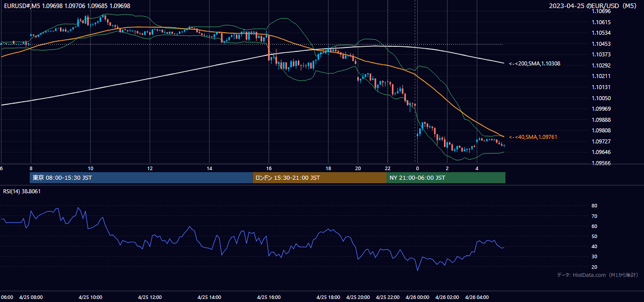
Task: Click the 4/26 00:00 date label
Action: coord(417,297)
